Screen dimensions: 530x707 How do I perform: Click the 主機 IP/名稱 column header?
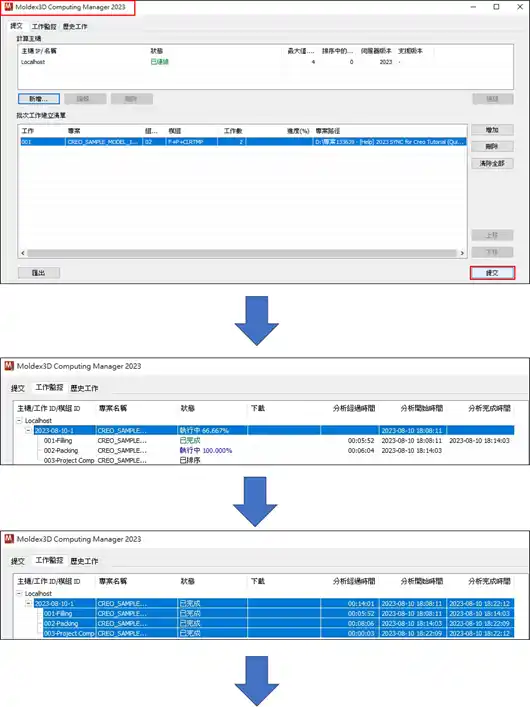tap(39, 51)
